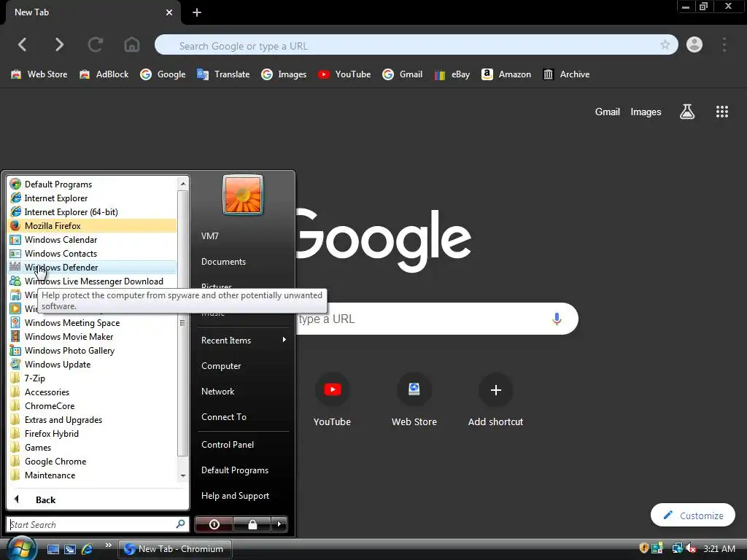Close the New Tab tab
This screenshot has height=560, width=747.
pyautogui.click(x=169, y=12)
